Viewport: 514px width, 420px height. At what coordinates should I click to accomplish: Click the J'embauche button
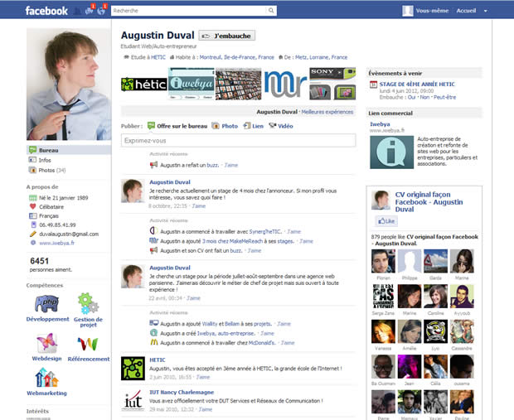(226, 36)
